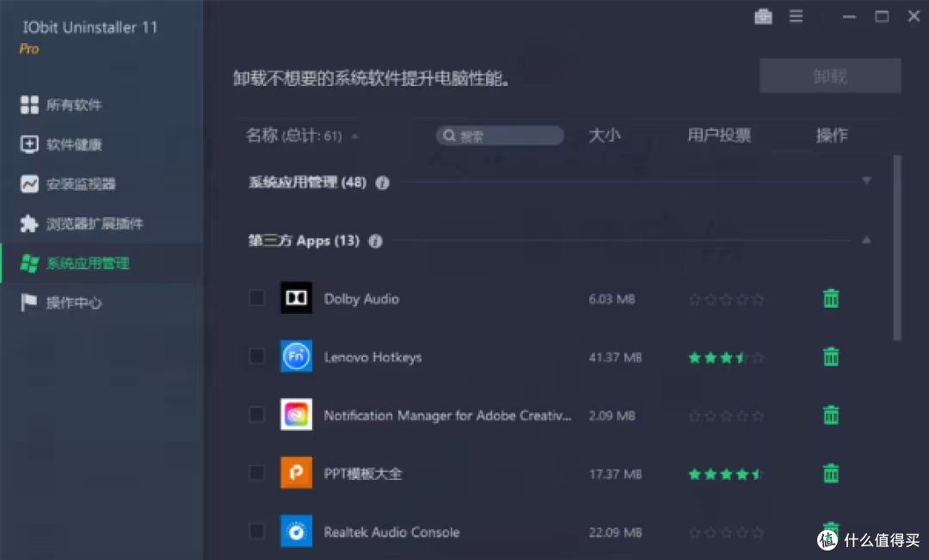The image size is (929, 560).
Task: Uninstall Notification Manager with trash icon
Action: click(831, 415)
